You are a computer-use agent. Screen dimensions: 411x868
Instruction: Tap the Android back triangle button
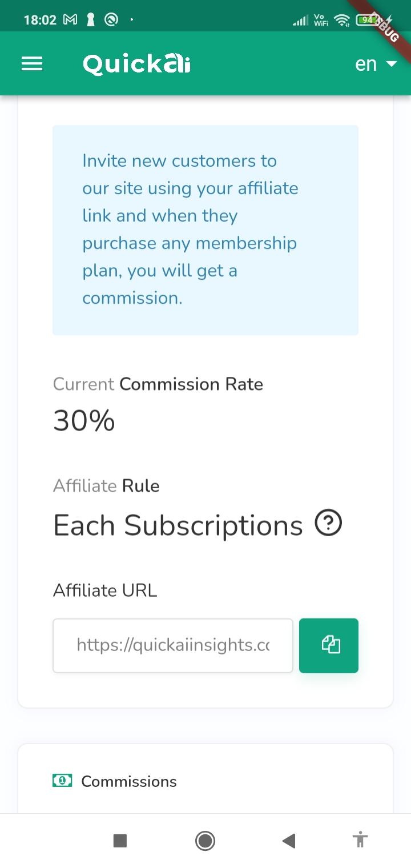289,840
